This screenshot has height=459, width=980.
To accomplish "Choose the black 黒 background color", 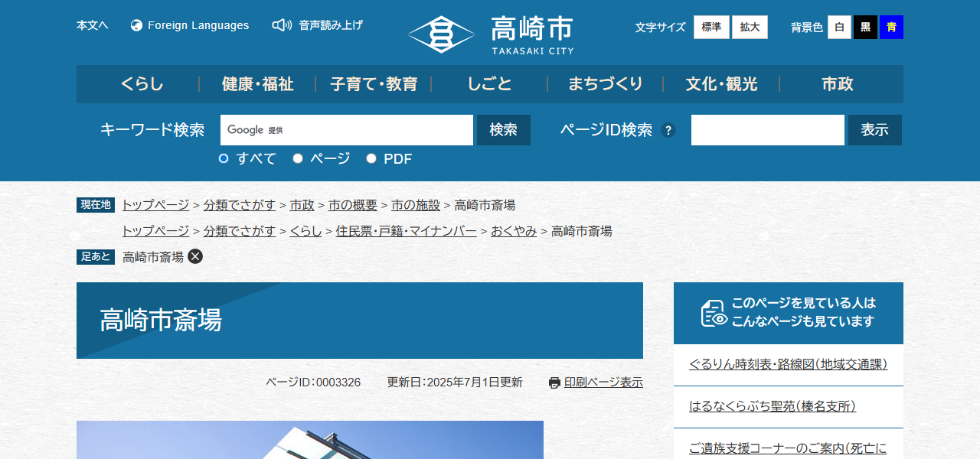I will [x=865, y=27].
